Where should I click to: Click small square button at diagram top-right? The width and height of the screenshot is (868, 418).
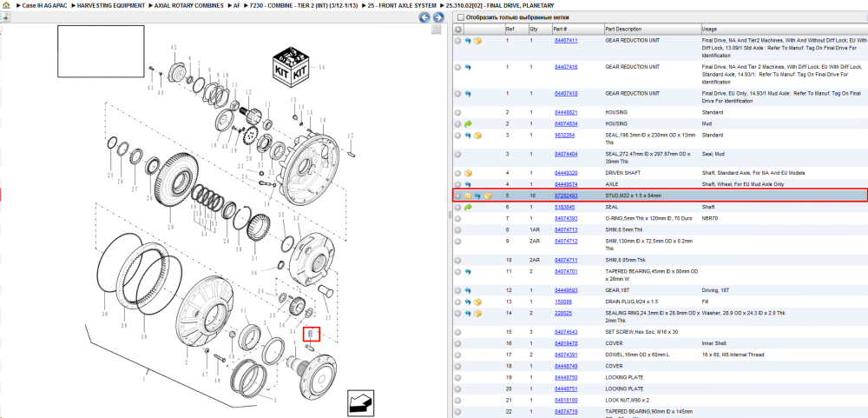(437, 30)
